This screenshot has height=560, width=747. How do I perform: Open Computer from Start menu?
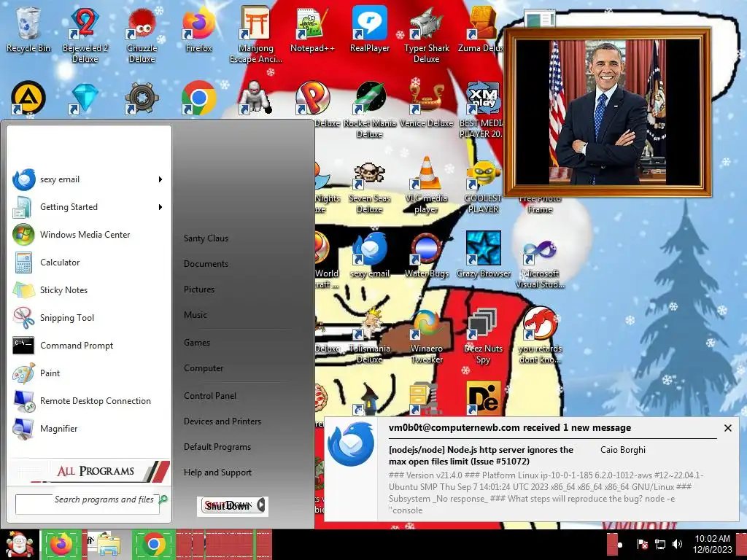[204, 368]
